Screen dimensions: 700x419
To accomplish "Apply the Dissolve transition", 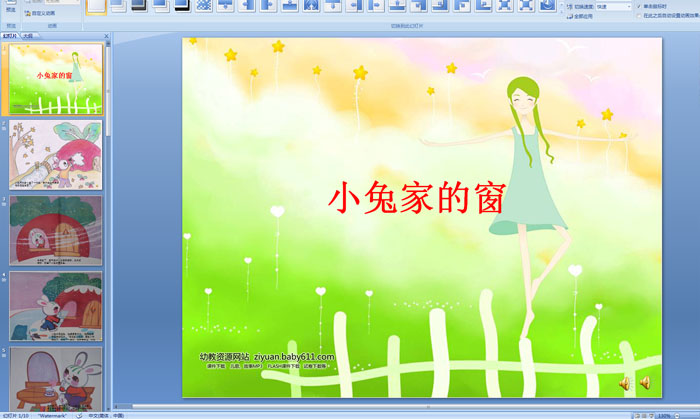I will coord(204,5).
